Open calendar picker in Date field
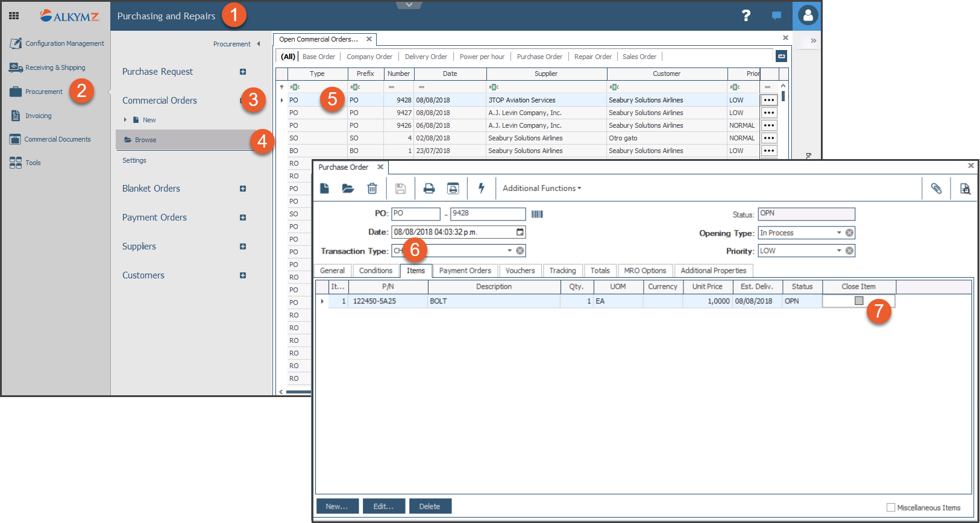Screen dimensions: 980x523 (520, 232)
